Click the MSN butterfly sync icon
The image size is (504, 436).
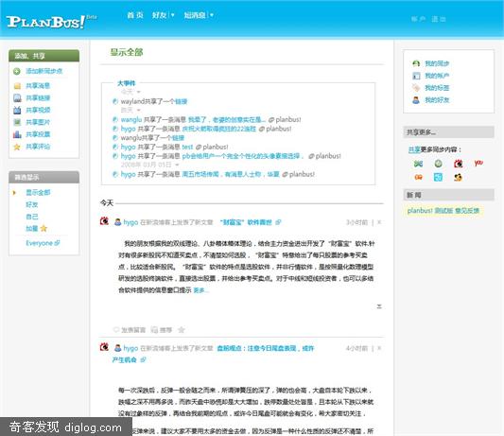click(x=418, y=164)
